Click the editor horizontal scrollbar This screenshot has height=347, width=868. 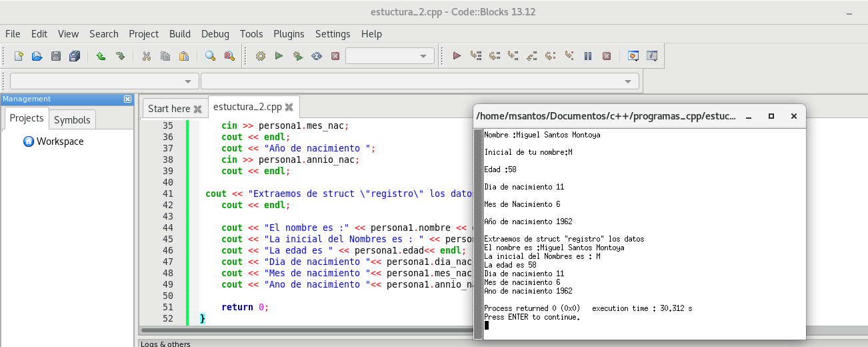(x=300, y=330)
